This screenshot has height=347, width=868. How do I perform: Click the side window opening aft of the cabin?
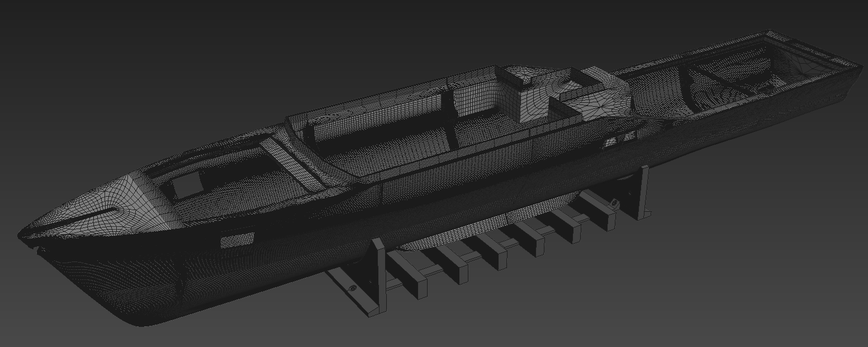click(x=620, y=138)
